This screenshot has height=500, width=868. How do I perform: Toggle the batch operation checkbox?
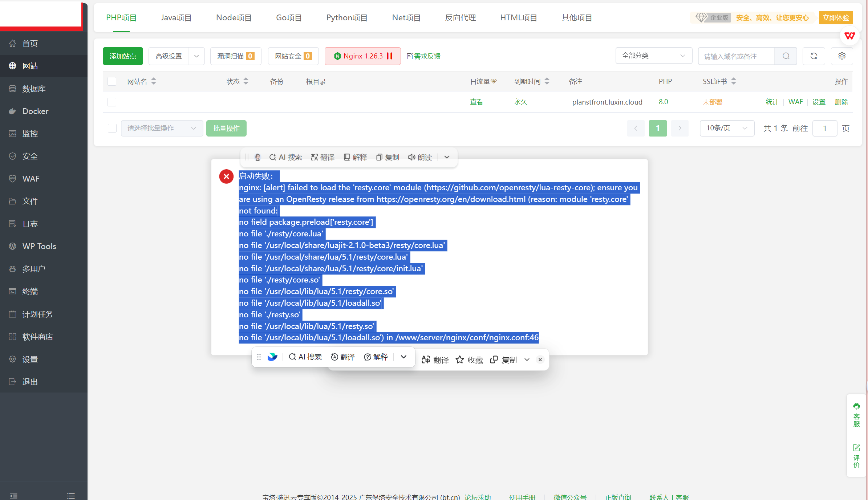click(x=112, y=128)
